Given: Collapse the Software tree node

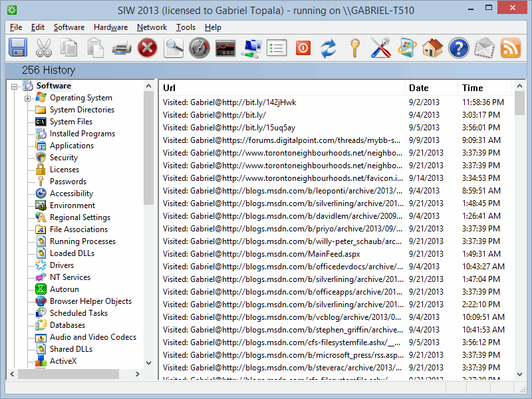Looking at the screenshot, I should pyautogui.click(x=15, y=86).
